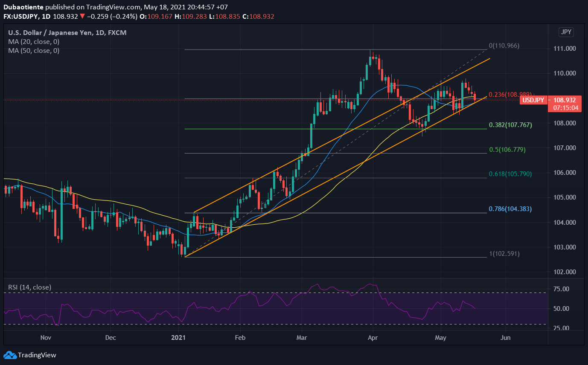Click the TradingView cloud logo icon
This screenshot has height=365, width=588.
click(10, 355)
